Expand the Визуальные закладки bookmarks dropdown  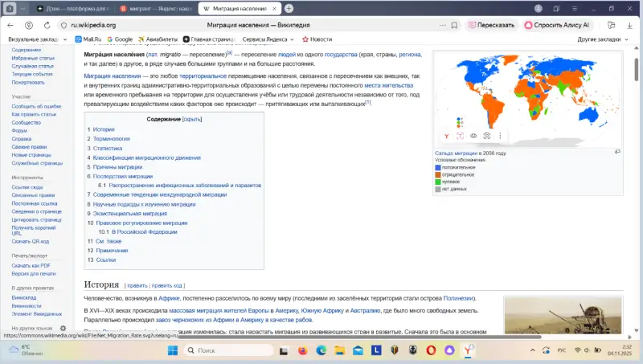(x=38, y=39)
